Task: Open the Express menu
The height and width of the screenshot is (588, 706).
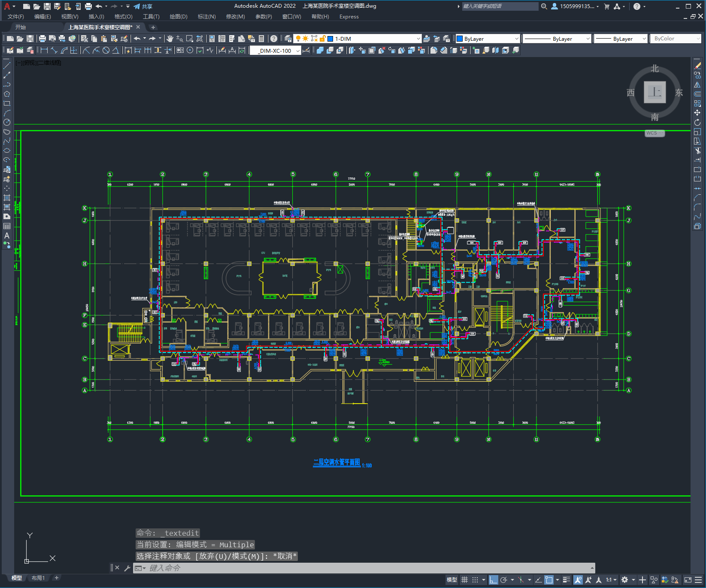Action: 349,17
